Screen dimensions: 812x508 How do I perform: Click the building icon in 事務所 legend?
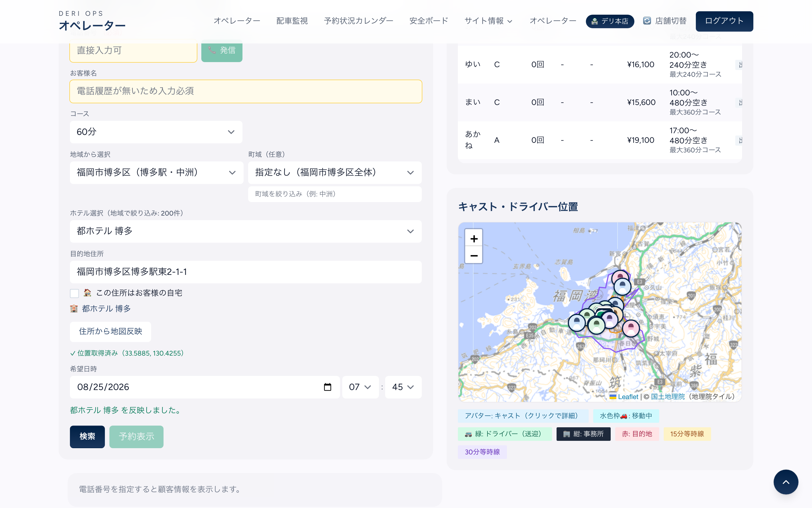click(x=566, y=434)
